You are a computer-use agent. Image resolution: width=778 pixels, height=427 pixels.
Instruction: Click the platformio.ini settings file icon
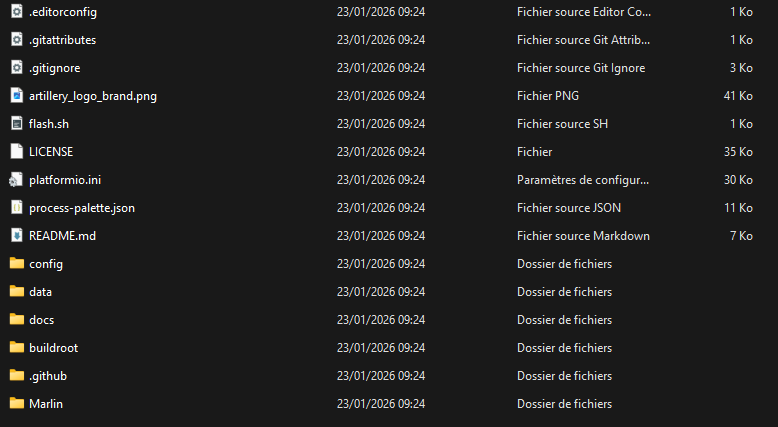(16, 180)
